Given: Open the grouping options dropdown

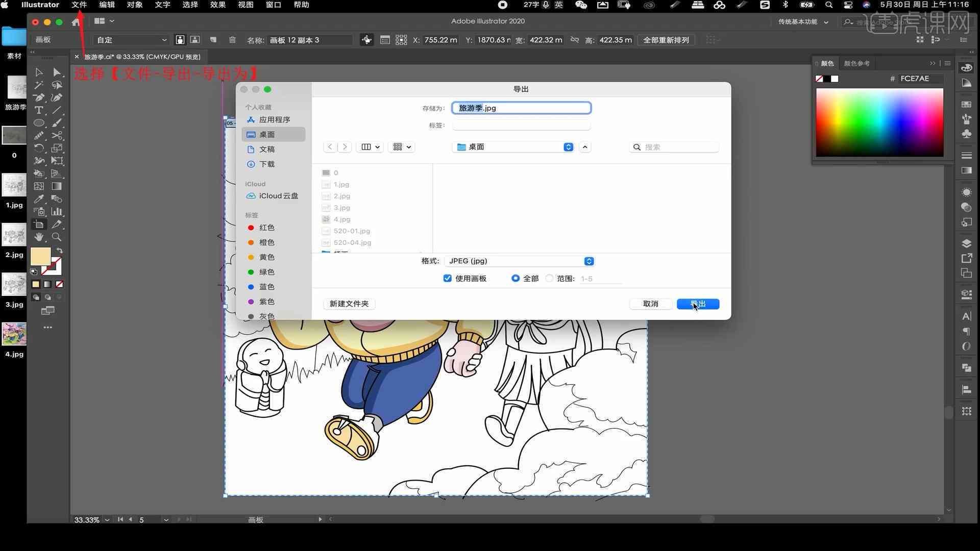Looking at the screenshot, I should (x=401, y=147).
